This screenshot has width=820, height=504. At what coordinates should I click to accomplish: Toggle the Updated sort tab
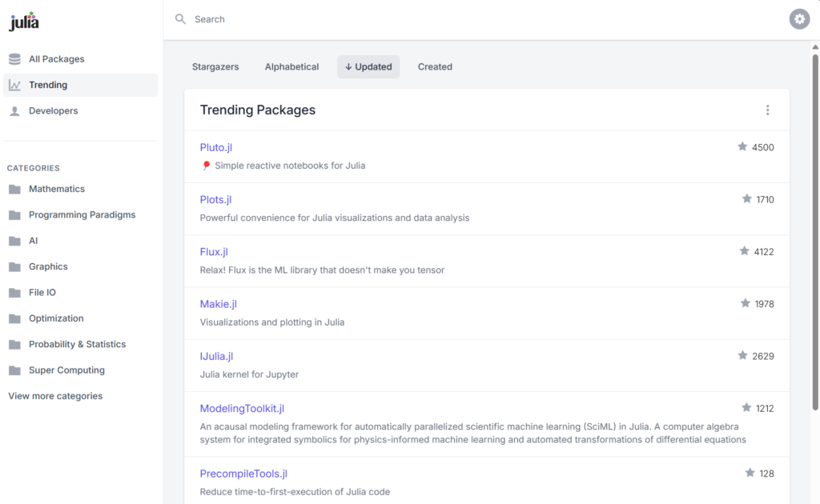point(368,67)
